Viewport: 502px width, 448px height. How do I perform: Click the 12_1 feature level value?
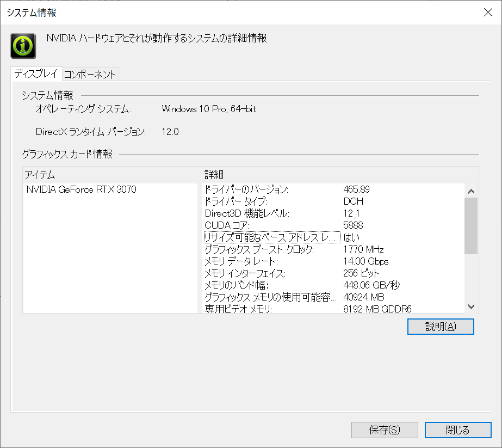point(351,213)
